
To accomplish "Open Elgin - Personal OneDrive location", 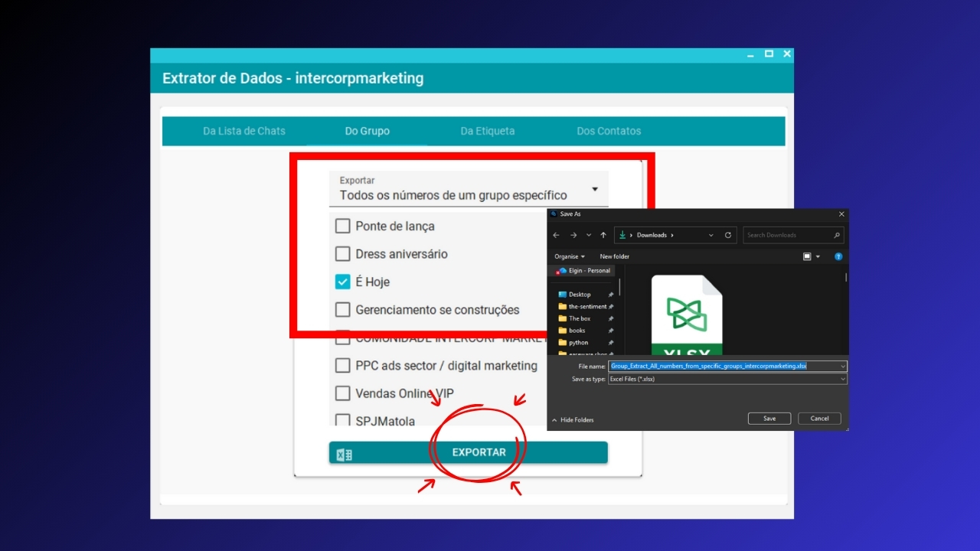I will pos(584,271).
